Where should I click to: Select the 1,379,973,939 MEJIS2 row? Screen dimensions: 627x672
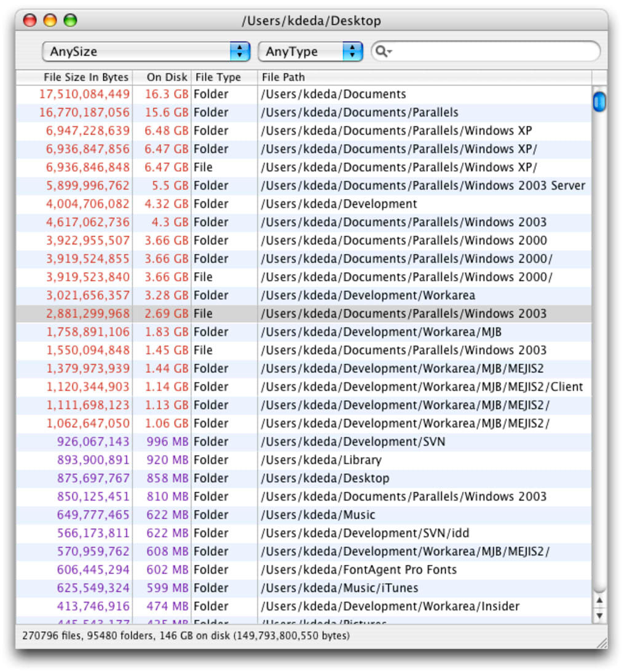(x=304, y=369)
